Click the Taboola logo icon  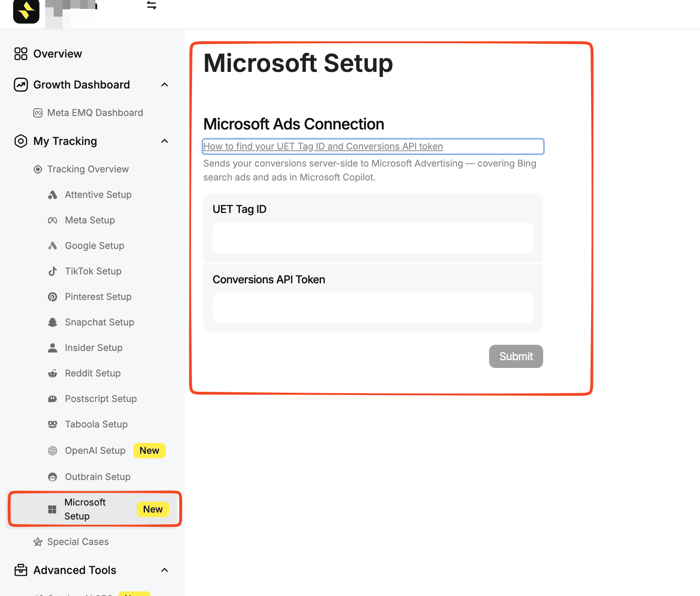(53, 424)
